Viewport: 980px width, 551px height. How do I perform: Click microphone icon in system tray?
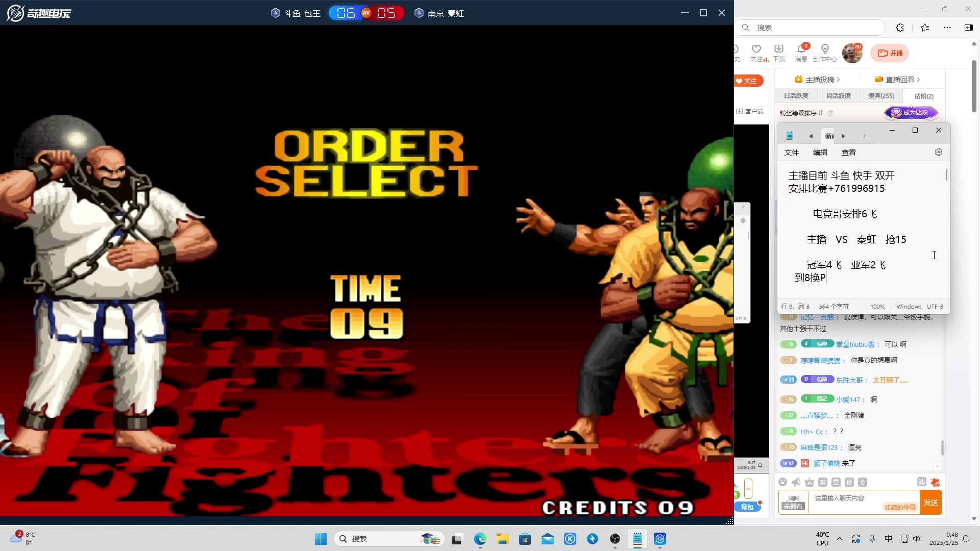(872, 539)
